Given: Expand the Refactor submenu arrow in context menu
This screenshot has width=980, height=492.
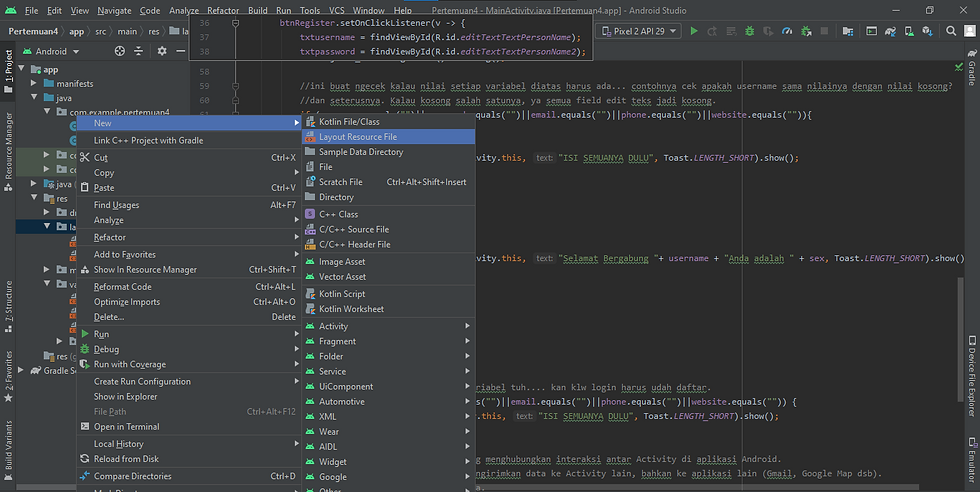Looking at the screenshot, I should click(296, 237).
